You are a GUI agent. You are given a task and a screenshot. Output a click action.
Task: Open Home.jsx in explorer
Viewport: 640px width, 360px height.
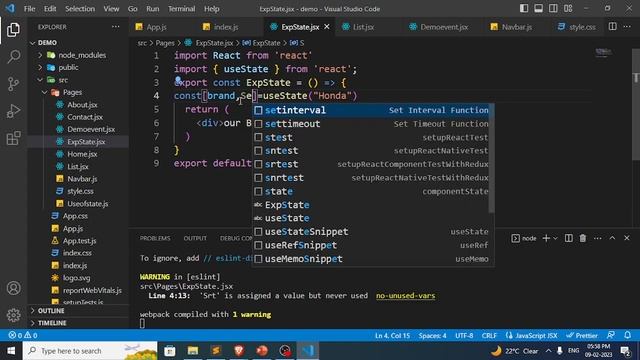pyautogui.click(x=82, y=154)
